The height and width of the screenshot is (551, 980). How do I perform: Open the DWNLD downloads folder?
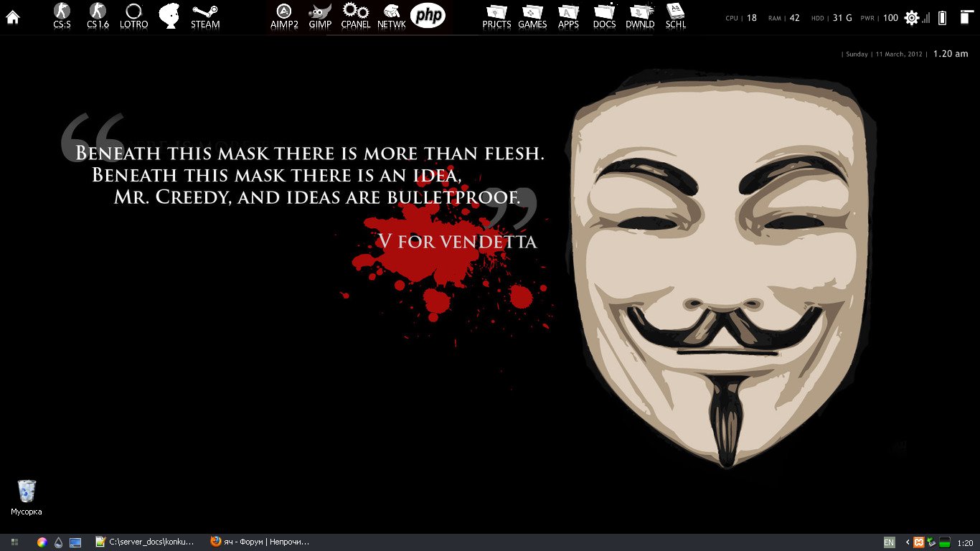pos(640,16)
